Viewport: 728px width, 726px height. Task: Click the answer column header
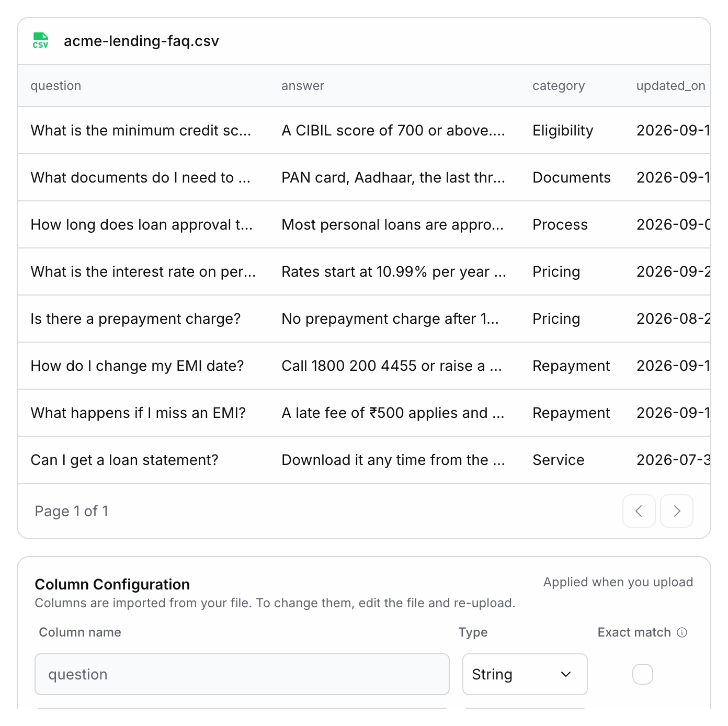pos(303,86)
